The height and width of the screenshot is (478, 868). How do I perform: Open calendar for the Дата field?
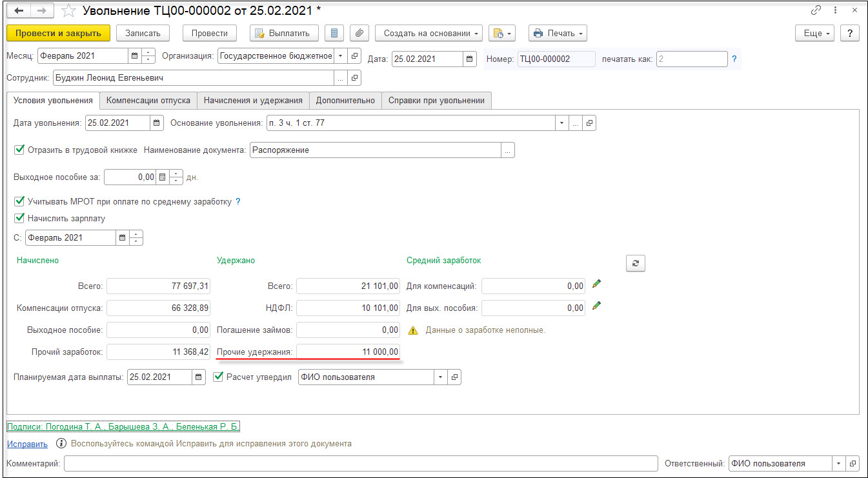(470, 59)
